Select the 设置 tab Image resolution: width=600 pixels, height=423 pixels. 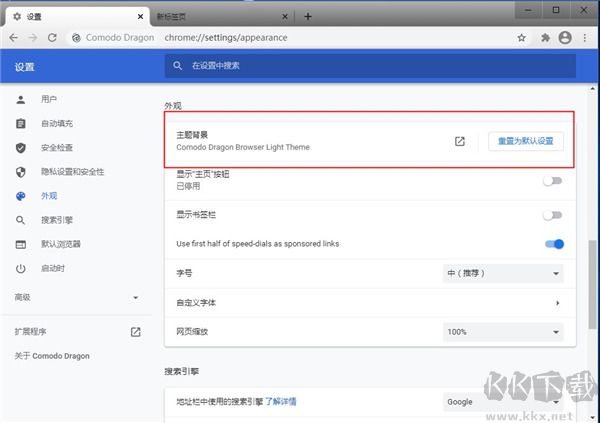pyautogui.click(x=77, y=16)
